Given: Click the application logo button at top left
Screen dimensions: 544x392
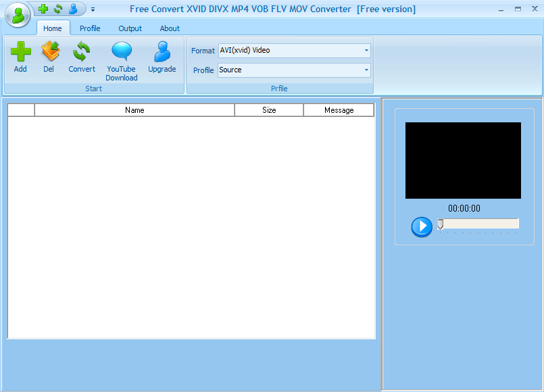Looking at the screenshot, I should tap(16, 15).
